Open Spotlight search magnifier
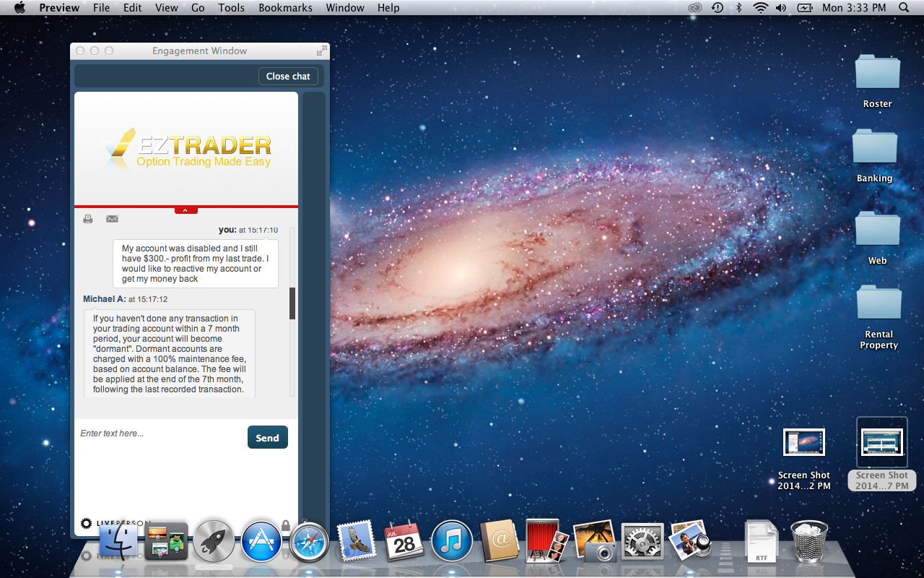924x578 pixels. click(904, 8)
